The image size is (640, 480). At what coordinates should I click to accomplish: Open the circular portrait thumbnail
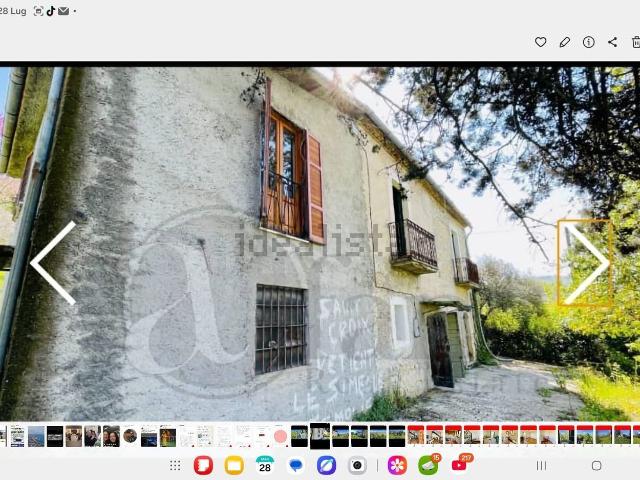coord(130,436)
